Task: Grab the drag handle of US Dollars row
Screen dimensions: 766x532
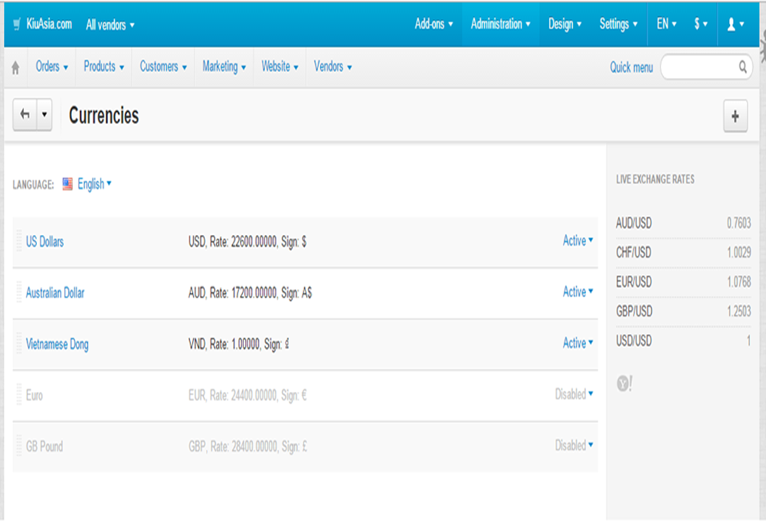Action: tap(19, 241)
